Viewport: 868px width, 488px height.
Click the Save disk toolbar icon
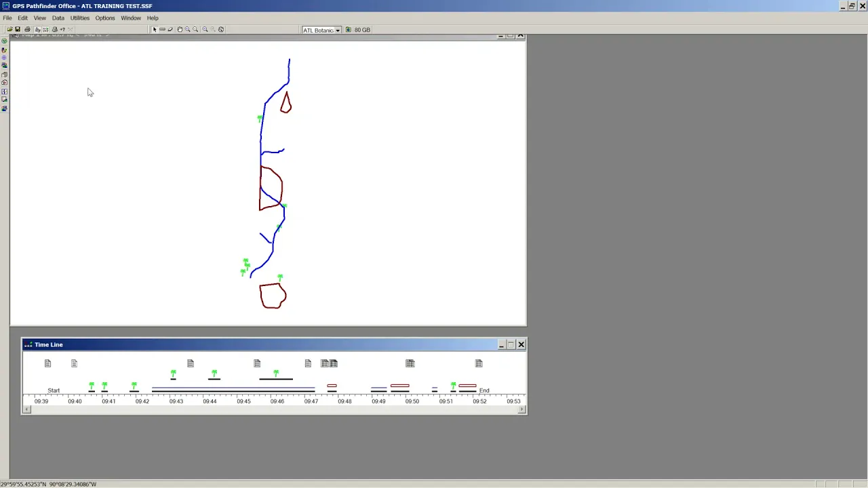click(18, 29)
